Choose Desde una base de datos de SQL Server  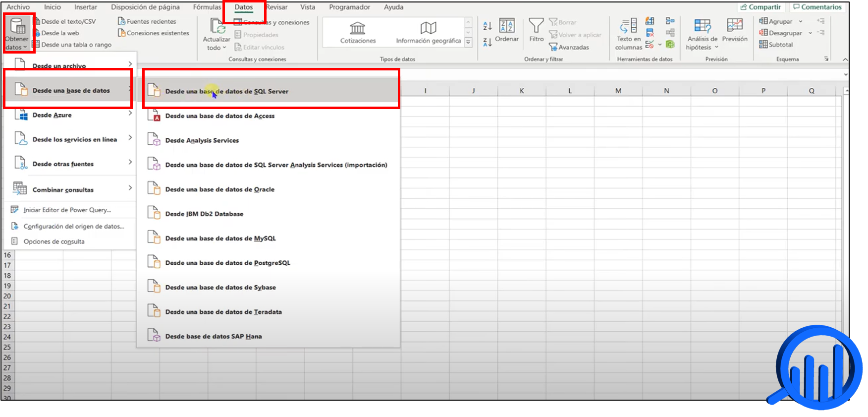tap(269, 91)
